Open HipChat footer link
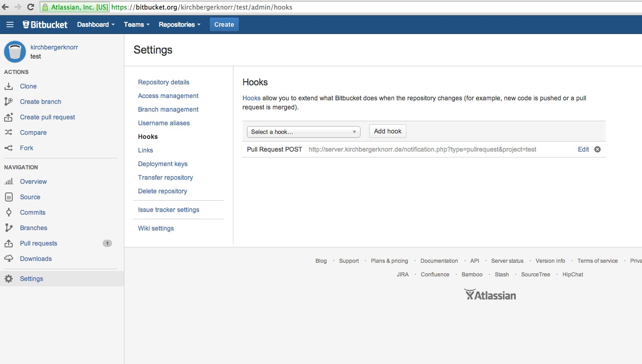 (573, 275)
